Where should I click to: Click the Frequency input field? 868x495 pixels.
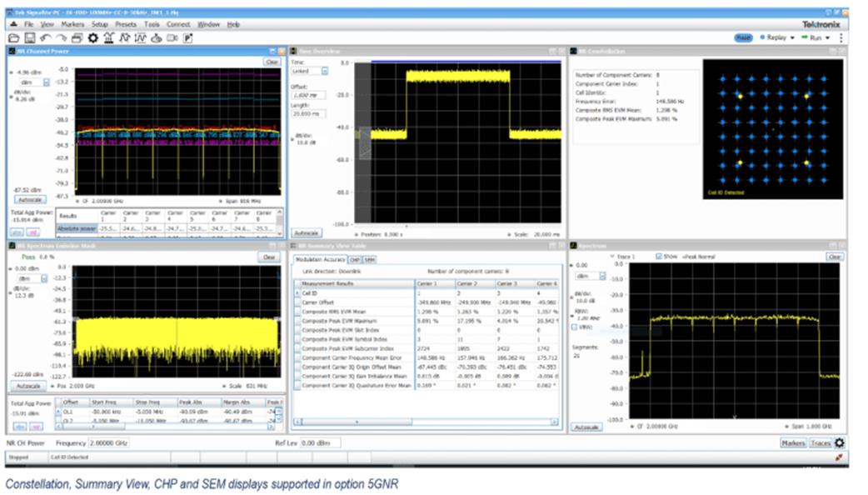point(109,443)
